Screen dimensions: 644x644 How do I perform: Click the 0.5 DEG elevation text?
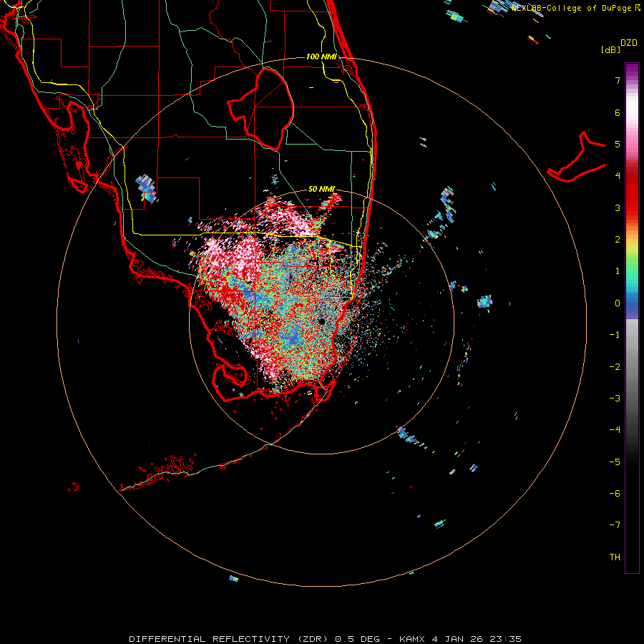click(x=358, y=639)
